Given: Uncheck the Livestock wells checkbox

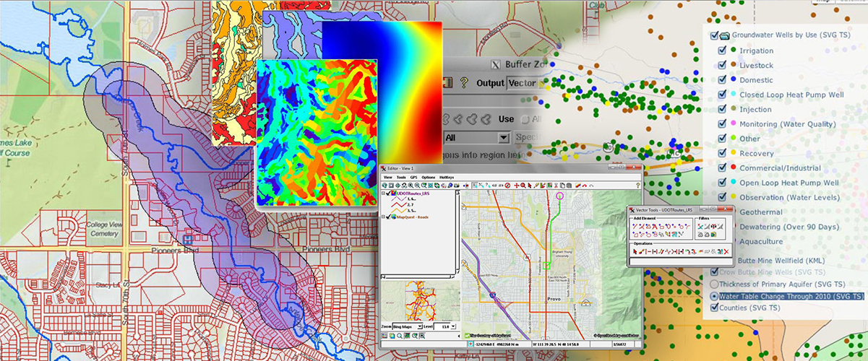Looking at the screenshot, I should pyautogui.click(x=722, y=65).
